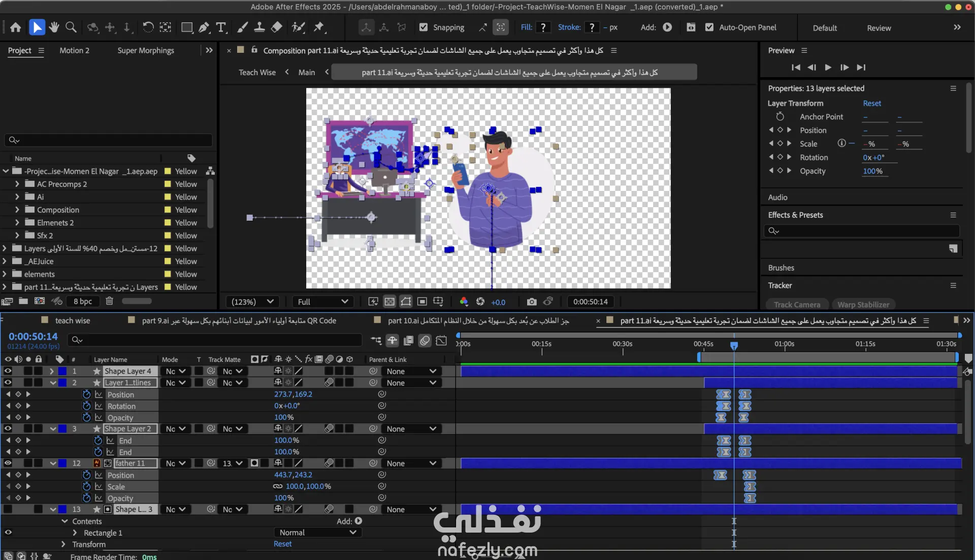975x560 pixels.
Task: Click the Review workspace button
Action: point(879,28)
